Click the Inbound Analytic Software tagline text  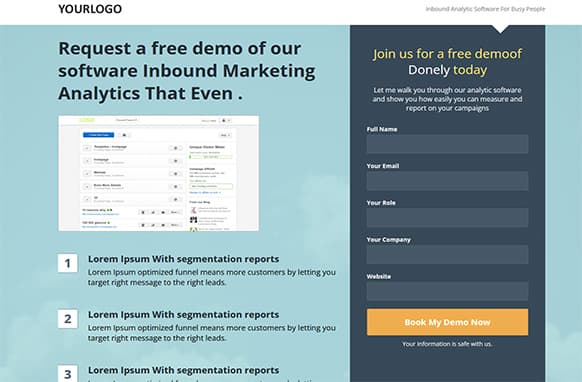coord(485,9)
